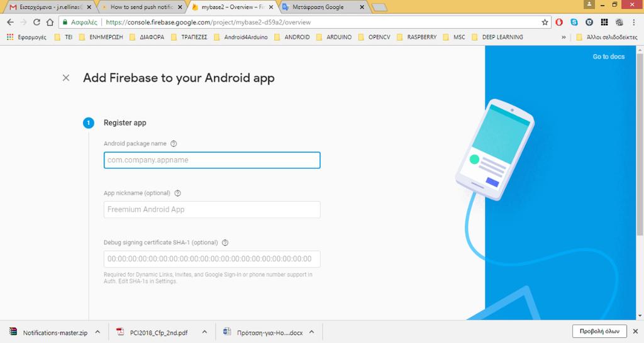Viewport: 644px width, 343px height.
Task: Click the grid extension icon in the toolbar
Action: [604, 22]
